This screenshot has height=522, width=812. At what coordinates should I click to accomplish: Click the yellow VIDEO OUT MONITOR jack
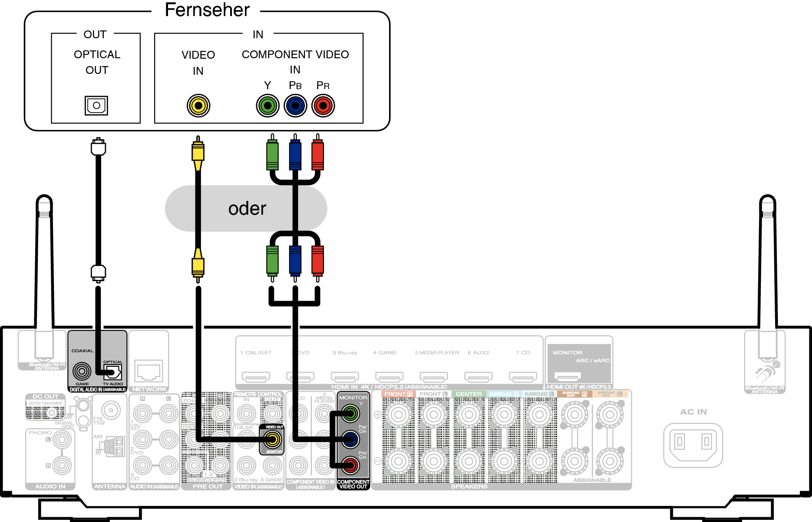click(273, 439)
